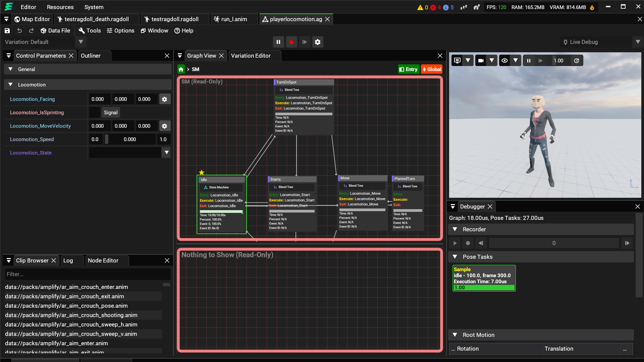Click the save icon in toolbar
Screen dimensions: 644x362
(7, 31)
